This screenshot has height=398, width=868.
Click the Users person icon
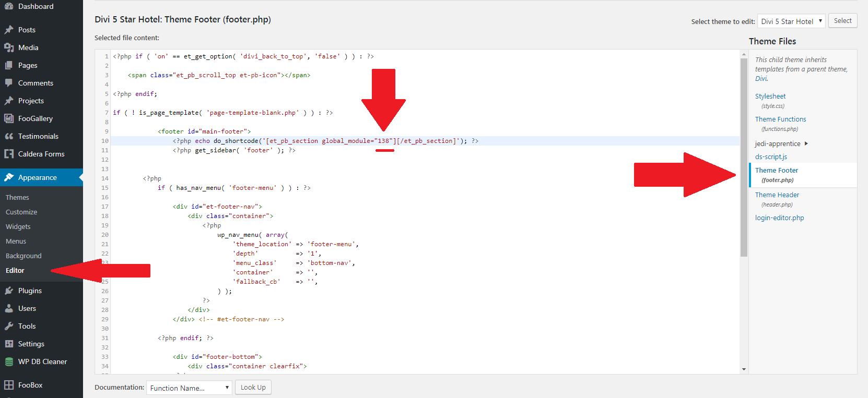(9, 308)
